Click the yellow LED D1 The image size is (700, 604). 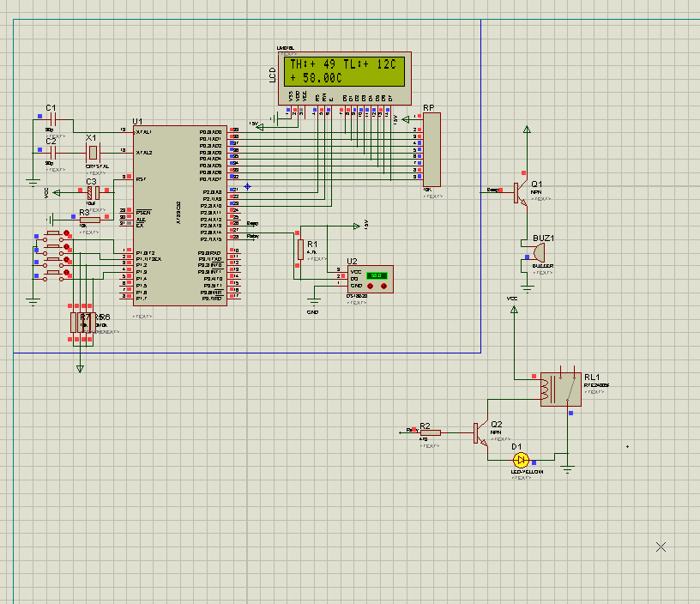pyautogui.click(x=521, y=460)
